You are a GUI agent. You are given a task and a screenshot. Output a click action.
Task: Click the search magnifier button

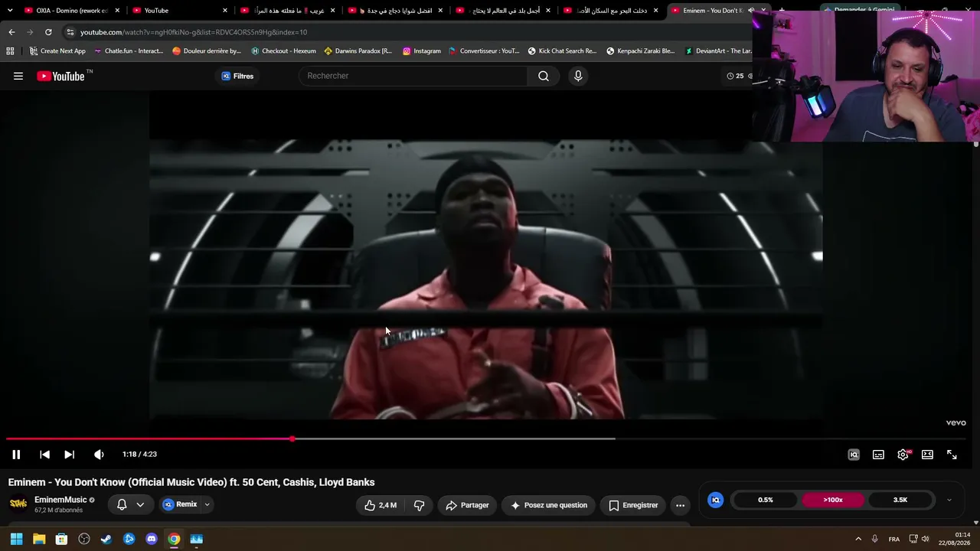click(544, 76)
